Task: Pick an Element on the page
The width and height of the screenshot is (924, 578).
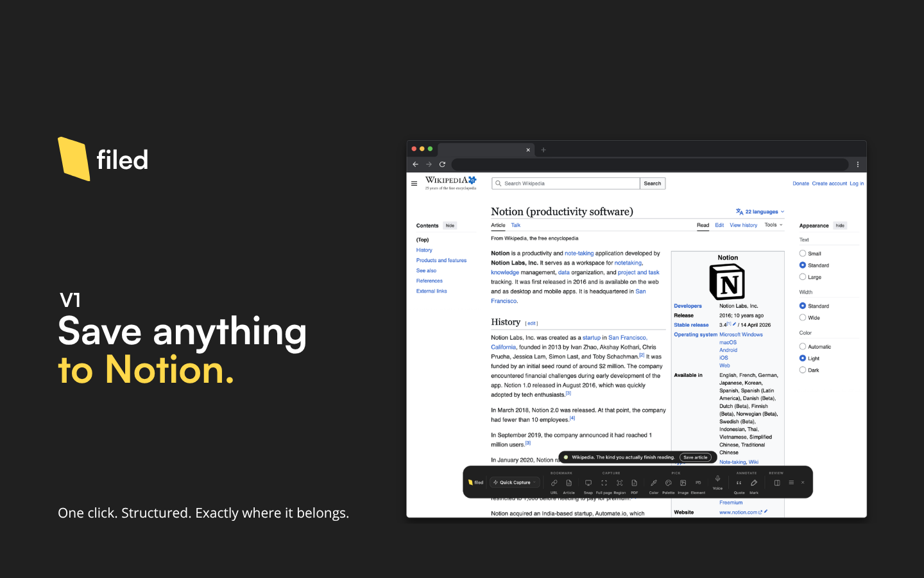Action: (698, 483)
